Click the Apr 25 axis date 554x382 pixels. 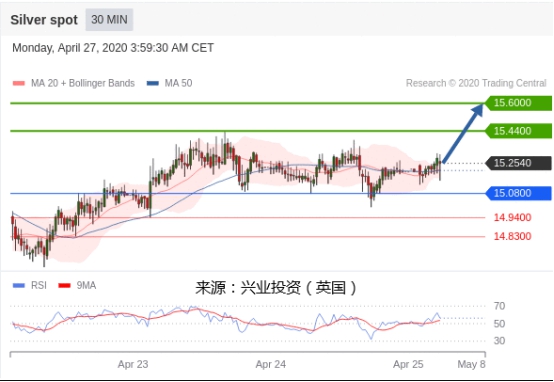pos(408,364)
